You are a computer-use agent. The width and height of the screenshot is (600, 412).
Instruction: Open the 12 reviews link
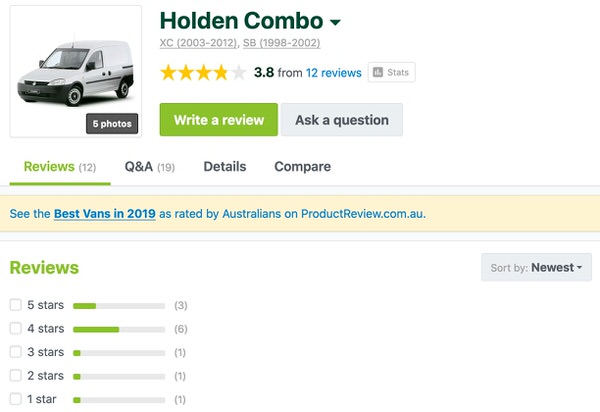[334, 73]
